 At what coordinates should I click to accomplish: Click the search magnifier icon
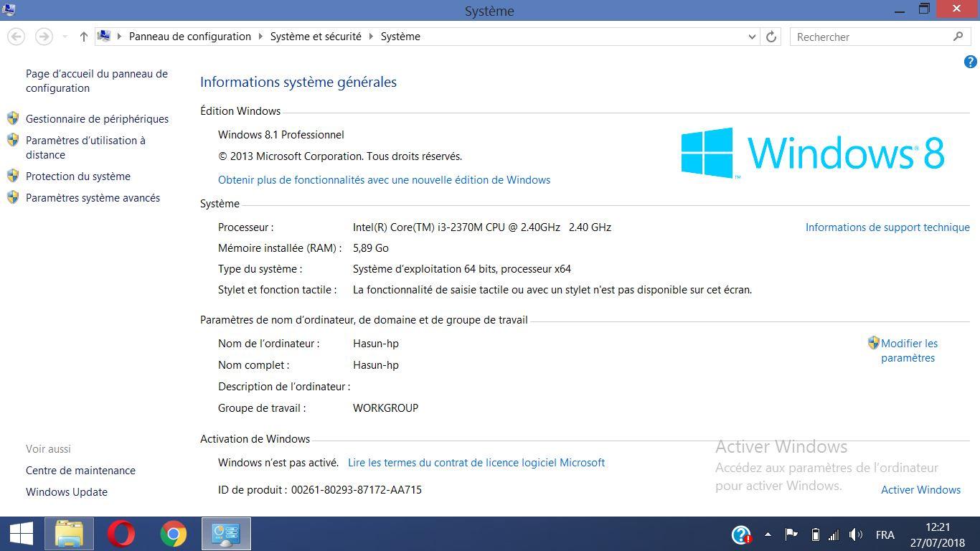tap(958, 37)
